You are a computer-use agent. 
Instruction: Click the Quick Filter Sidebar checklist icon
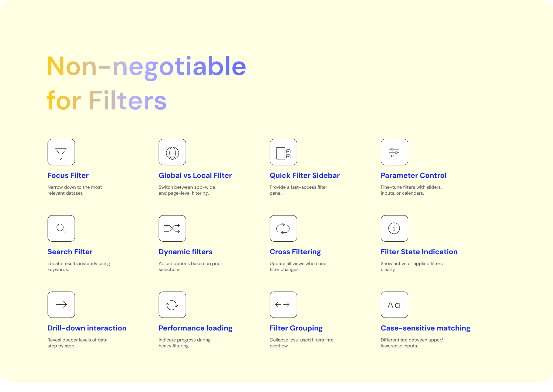283,152
